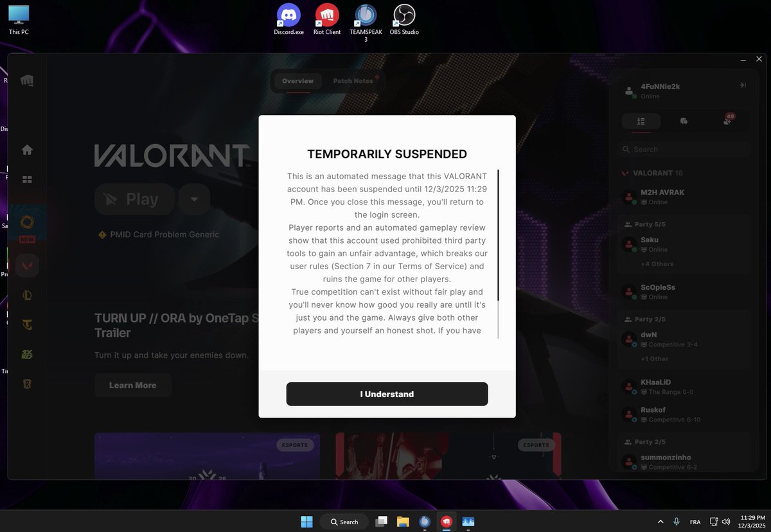The width and height of the screenshot is (771, 532).
Task: Open the right ESPORTS news card
Action: 448,456
